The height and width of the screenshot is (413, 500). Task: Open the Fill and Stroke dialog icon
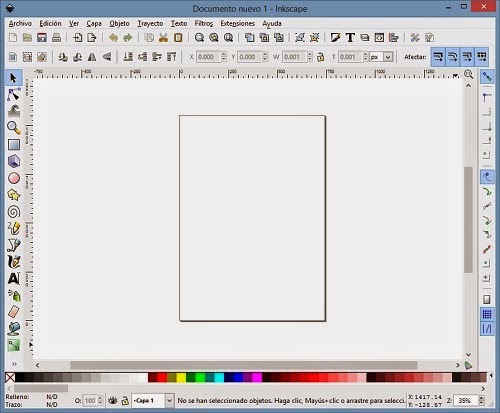tap(335, 37)
